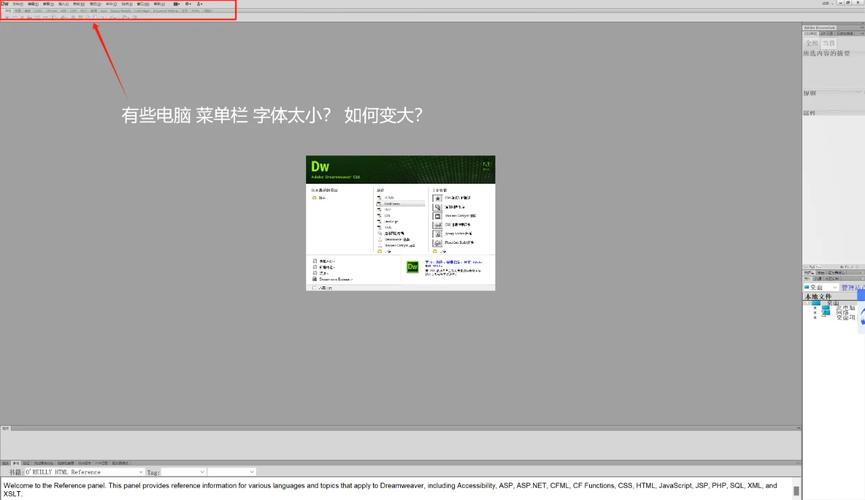Viewport: 865px width, 500px height.
Task: Click the green Dw icon beside the blue links
Action: point(412,267)
